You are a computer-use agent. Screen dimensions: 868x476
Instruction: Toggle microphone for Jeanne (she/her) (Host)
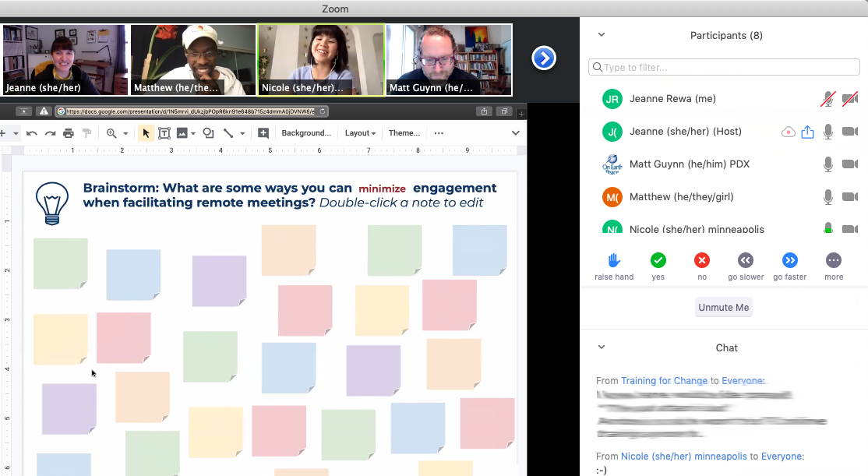[x=828, y=132]
